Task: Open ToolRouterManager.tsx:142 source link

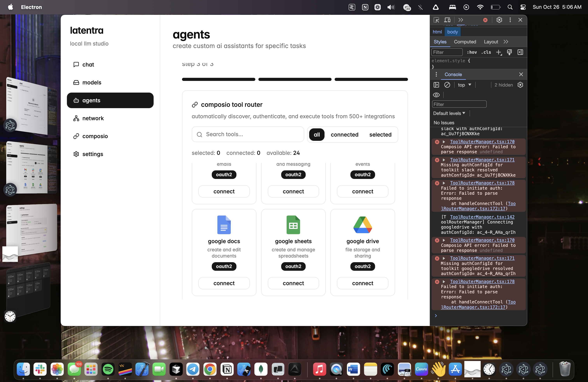Action: click(482, 217)
